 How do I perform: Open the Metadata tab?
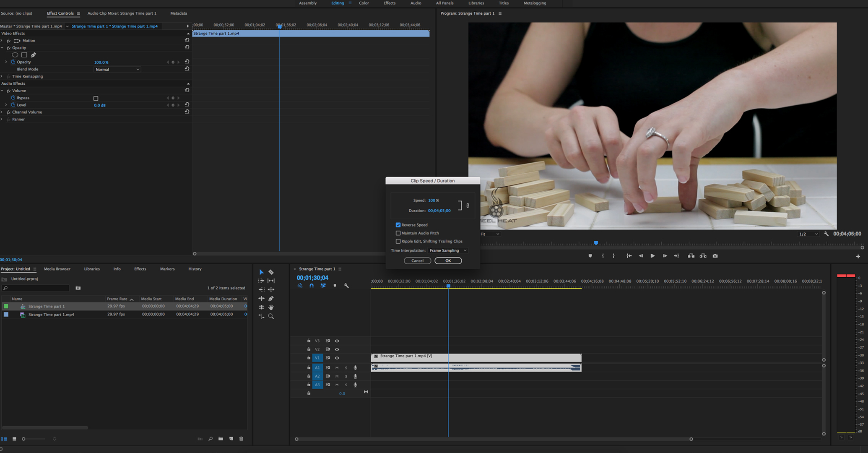pyautogui.click(x=179, y=13)
